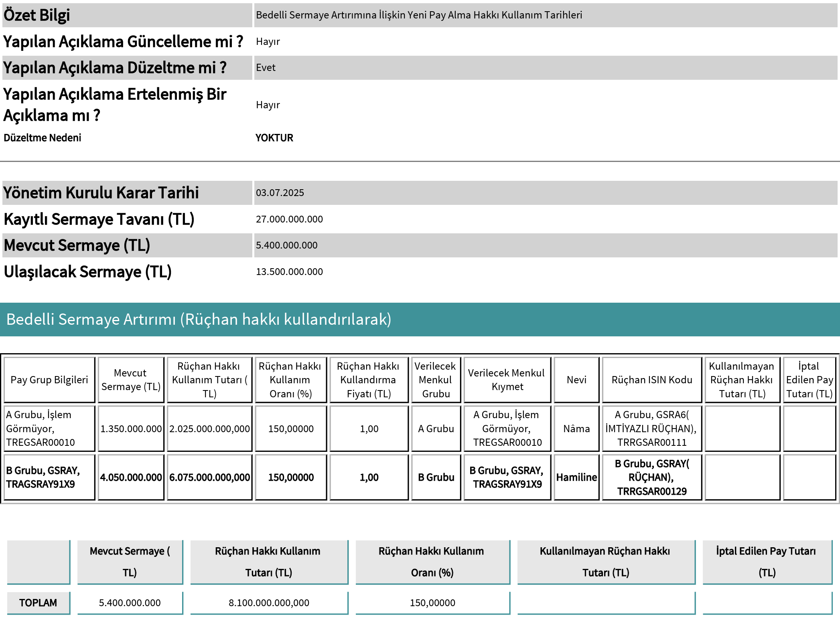Click the 'A Grubu' menkul grubu cell
The width and height of the screenshot is (840, 619).
[436, 429]
